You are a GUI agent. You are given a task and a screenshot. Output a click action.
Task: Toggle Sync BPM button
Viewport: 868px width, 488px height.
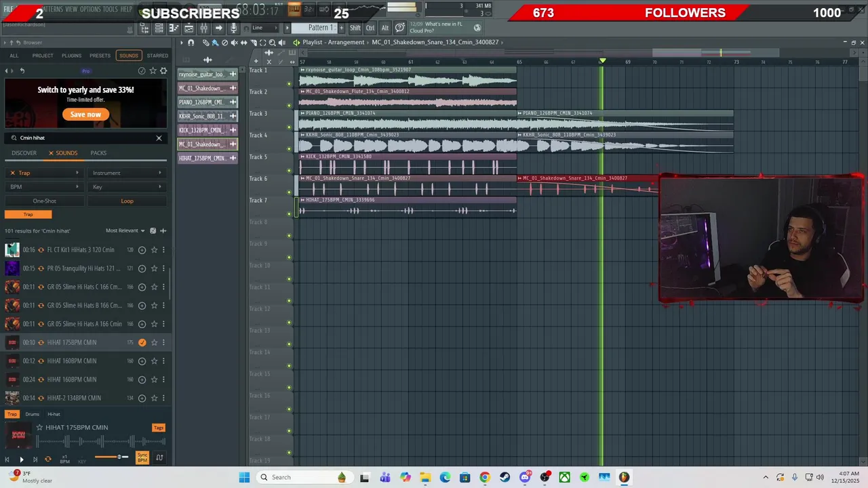(x=142, y=457)
